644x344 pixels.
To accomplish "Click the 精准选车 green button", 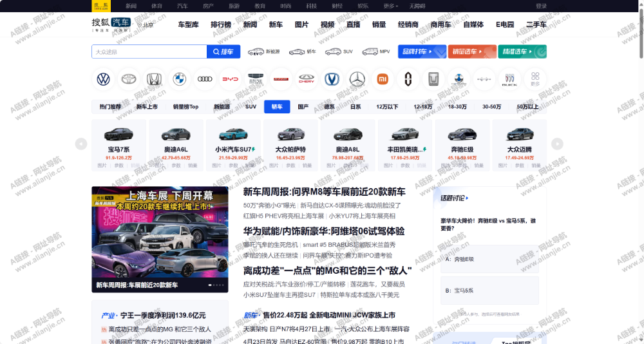I will pos(522,52).
